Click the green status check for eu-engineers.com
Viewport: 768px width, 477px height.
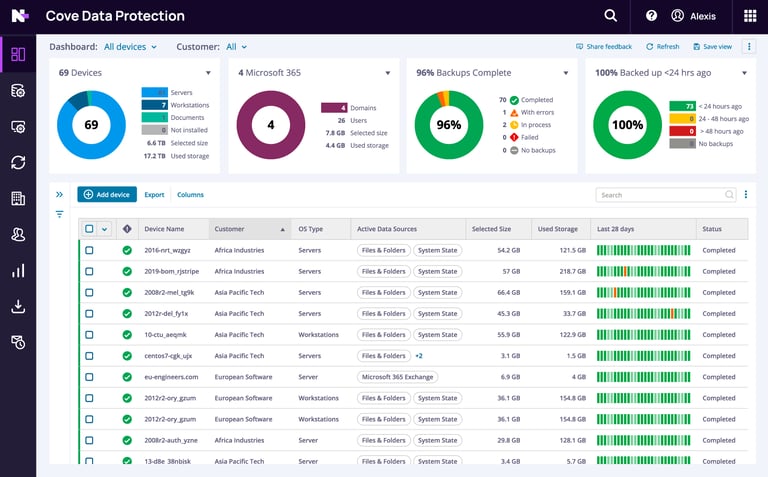(x=127, y=377)
